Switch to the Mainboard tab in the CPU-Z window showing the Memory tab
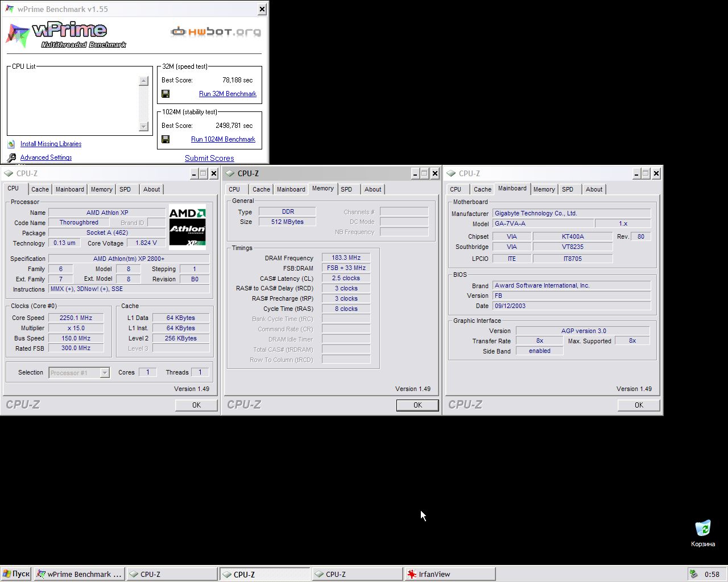The image size is (728, 582). [x=291, y=189]
